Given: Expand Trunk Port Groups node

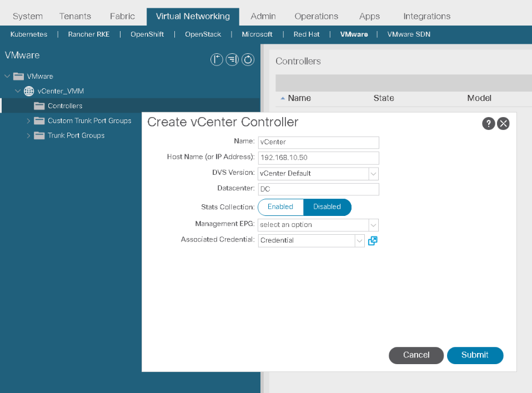Looking at the screenshot, I should pyautogui.click(x=28, y=135).
